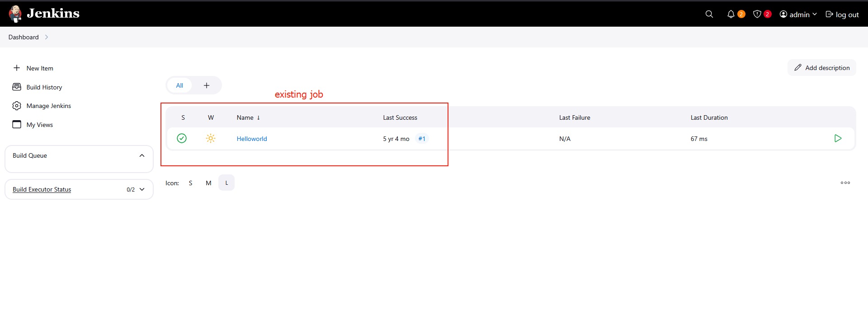Open the security shield warnings icon
Image resolution: width=868 pixels, height=314 pixels.
[x=757, y=14]
